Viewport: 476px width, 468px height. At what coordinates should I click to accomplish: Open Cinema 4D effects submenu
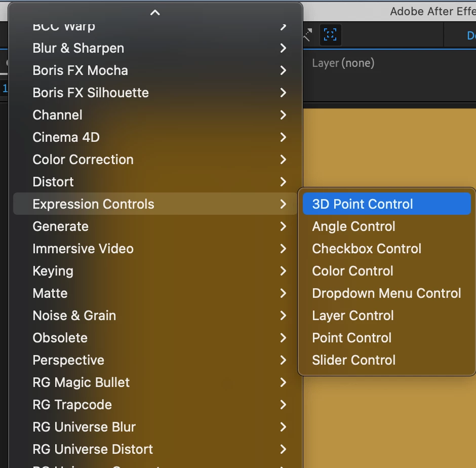click(155, 137)
